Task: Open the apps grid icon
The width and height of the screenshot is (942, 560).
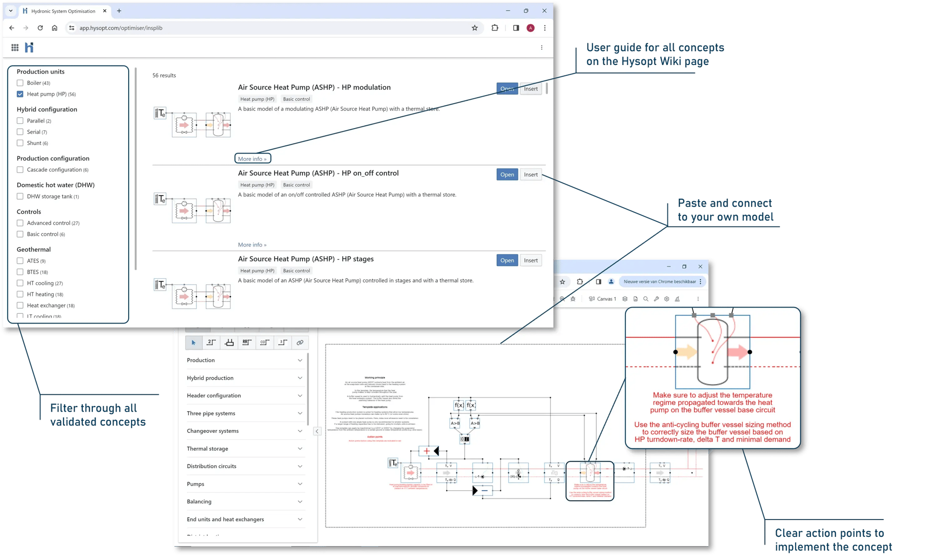Action: [x=15, y=48]
